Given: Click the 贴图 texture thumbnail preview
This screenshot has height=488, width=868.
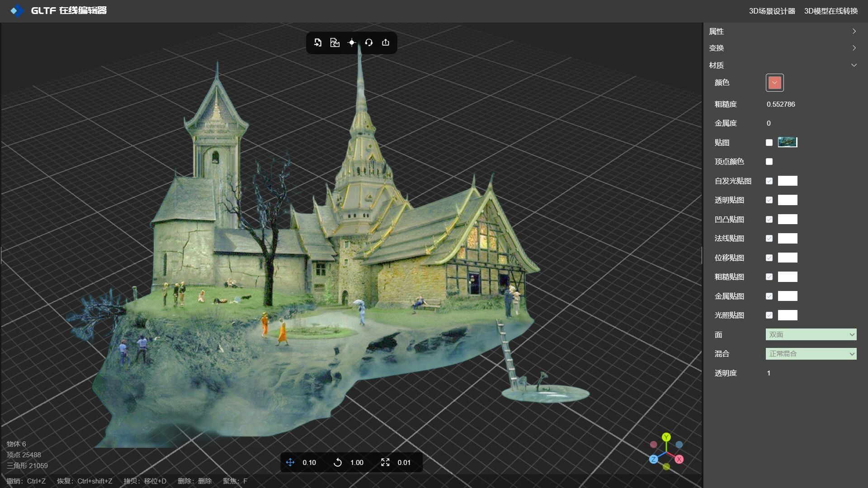Looking at the screenshot, I should point(788,142).
